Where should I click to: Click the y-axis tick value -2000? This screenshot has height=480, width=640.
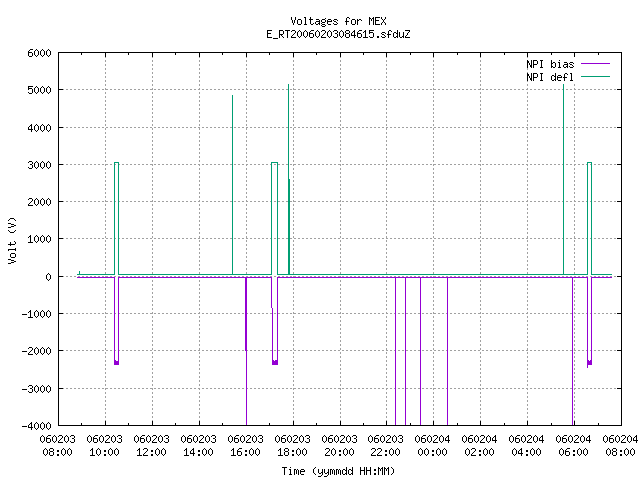point(36,351)
